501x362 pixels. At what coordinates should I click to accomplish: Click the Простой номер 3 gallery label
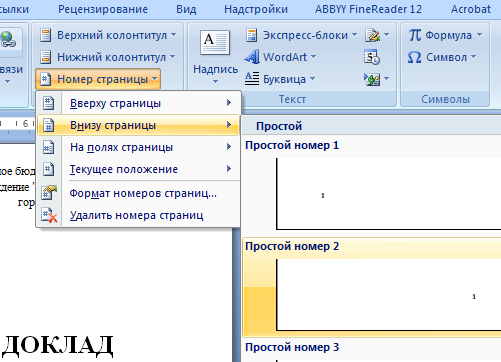[292, 347]
